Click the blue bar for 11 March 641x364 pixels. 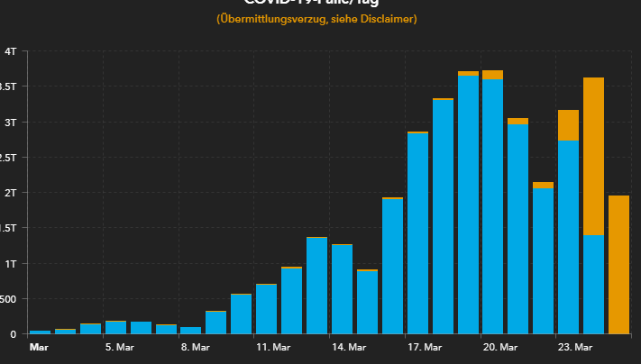pos(266,309)
